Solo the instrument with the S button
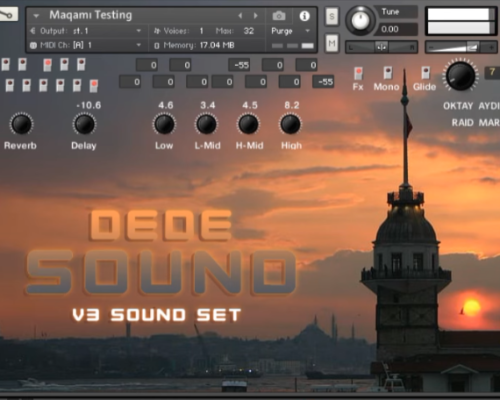This screenshot has width=500, height=400. [332, 16]
